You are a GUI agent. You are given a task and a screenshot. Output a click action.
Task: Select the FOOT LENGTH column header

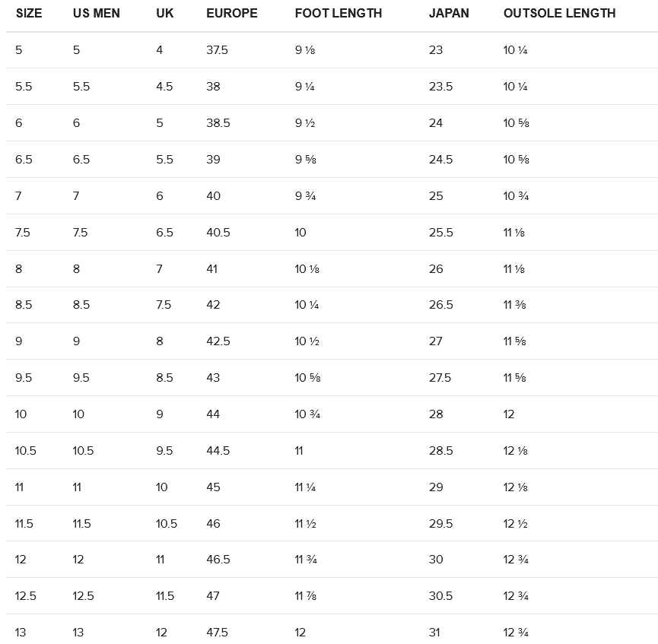tap(339, 13)
